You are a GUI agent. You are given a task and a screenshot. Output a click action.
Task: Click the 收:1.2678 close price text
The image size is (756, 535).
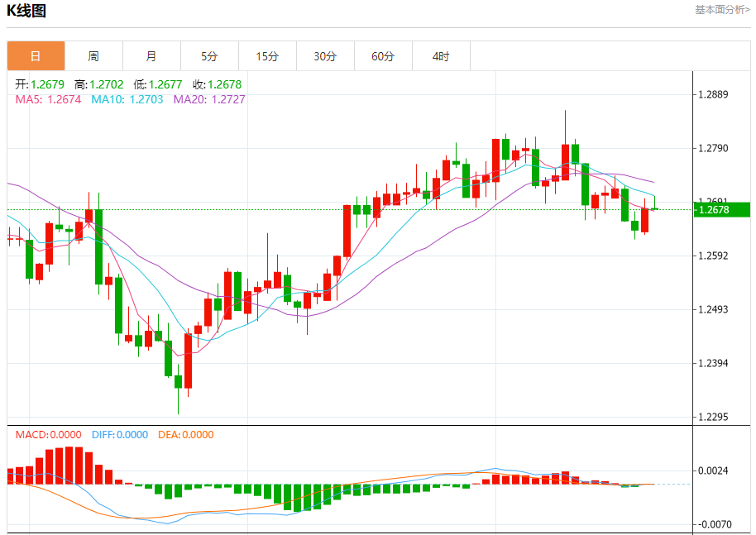[217, 84]
